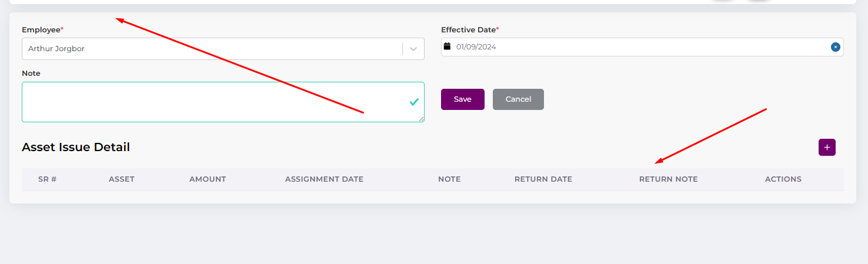This screenshot has height=264, width=868.
Task: Click the SR # column header
Action: pyautogui.click(x=47, y=179)
